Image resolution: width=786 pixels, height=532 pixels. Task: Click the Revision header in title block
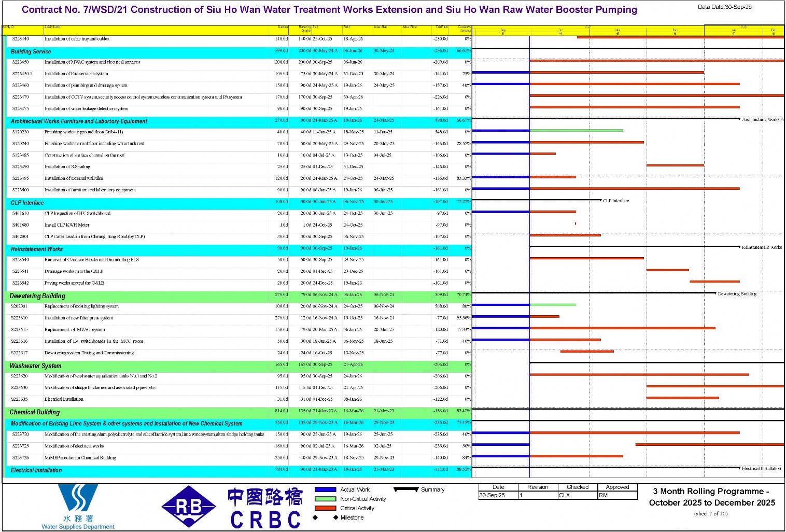point(538,487)
